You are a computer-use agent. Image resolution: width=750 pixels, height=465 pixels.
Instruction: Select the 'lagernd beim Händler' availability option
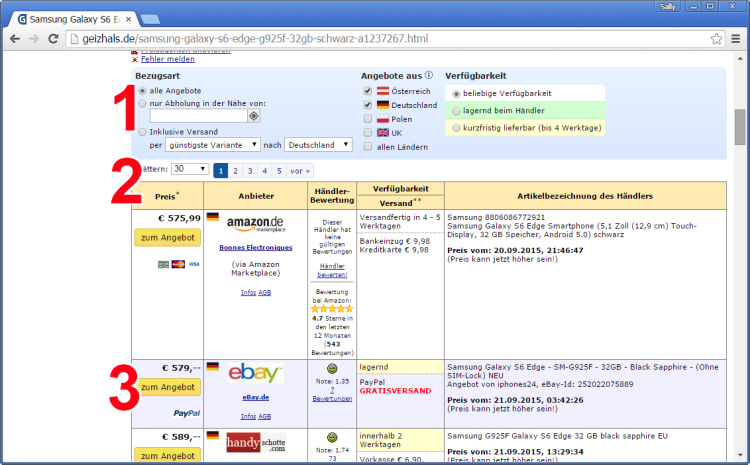point(457,111)
